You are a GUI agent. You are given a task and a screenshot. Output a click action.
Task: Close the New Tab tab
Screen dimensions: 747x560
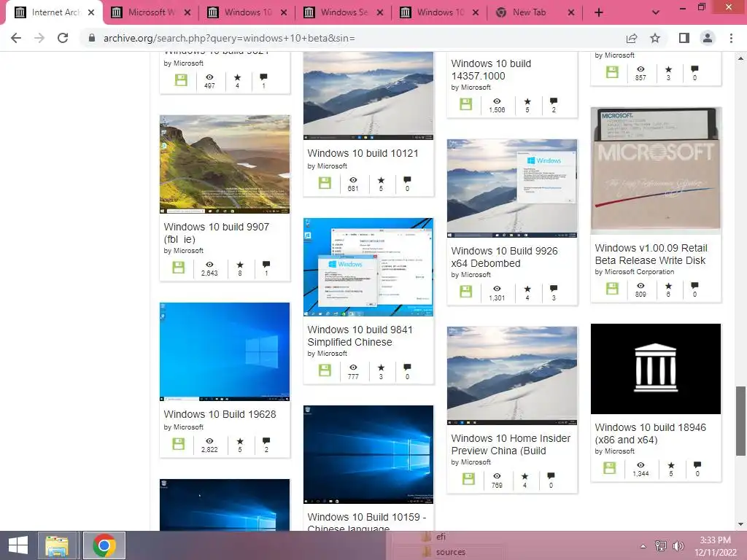pyautogui.click(x=571, y=12)
